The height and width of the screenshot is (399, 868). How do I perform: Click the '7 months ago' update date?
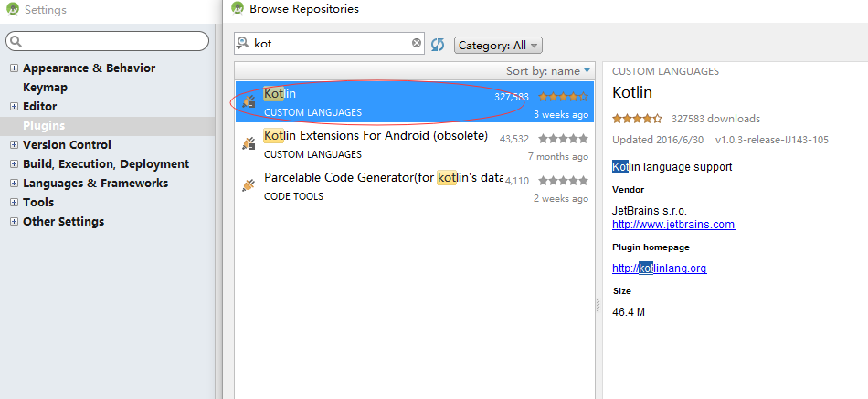558,157
